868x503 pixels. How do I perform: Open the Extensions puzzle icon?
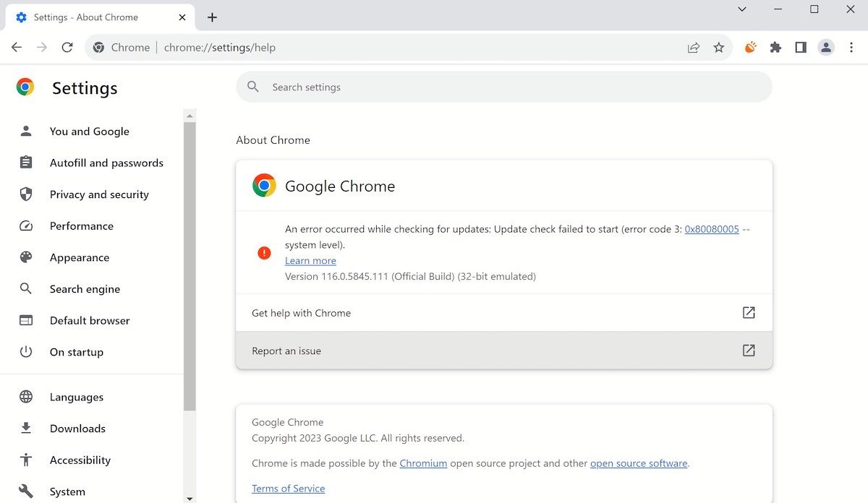(x=775, y=47)
